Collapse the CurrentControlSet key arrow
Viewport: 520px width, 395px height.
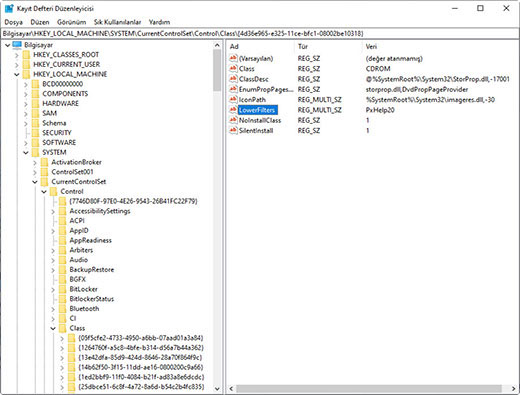click(x=35, y=182)
